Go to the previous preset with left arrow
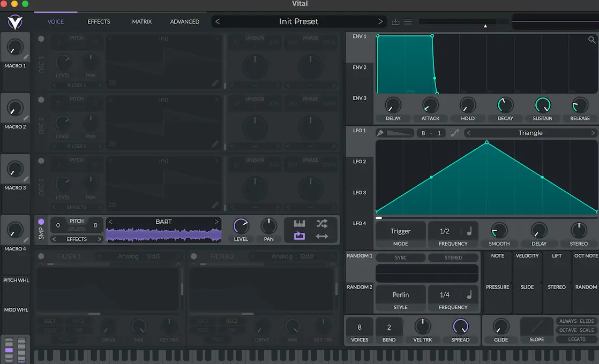The width and height of the screenshot is (599, 364). click(218, 22)
